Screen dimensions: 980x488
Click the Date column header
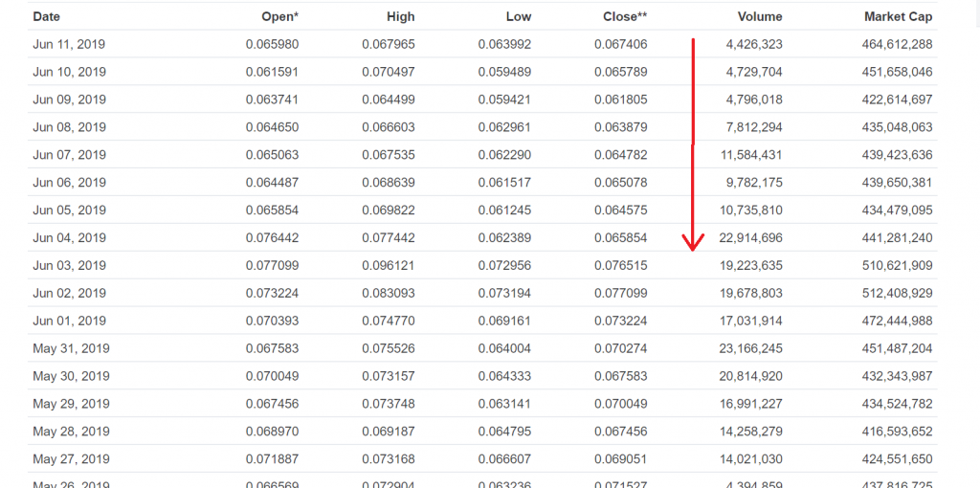(x=47, y=16)
